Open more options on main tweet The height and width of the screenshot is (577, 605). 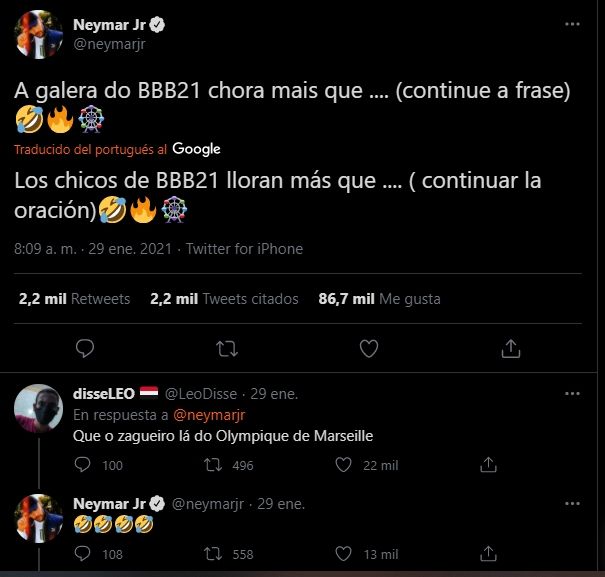pyautogui.click(x=571, y=23)
